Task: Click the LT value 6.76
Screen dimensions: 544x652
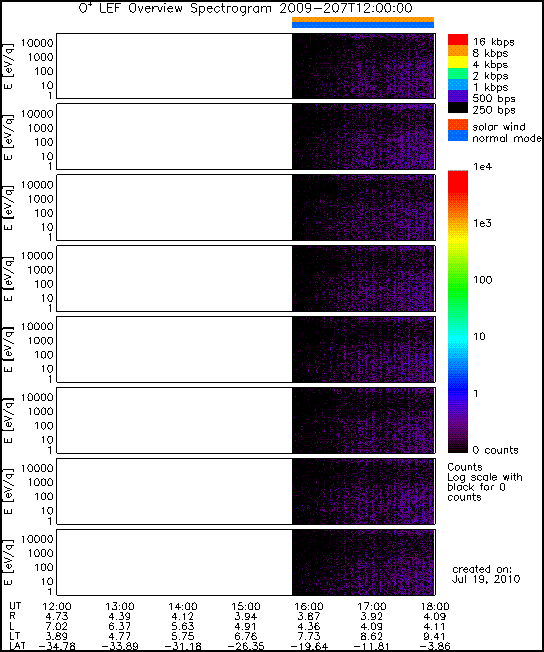Action: (246, 636)
